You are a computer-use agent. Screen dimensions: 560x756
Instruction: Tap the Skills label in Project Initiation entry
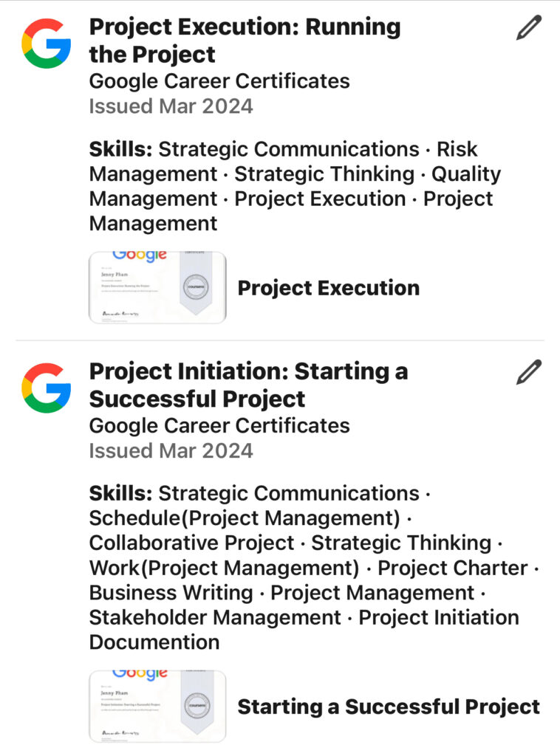120,493
